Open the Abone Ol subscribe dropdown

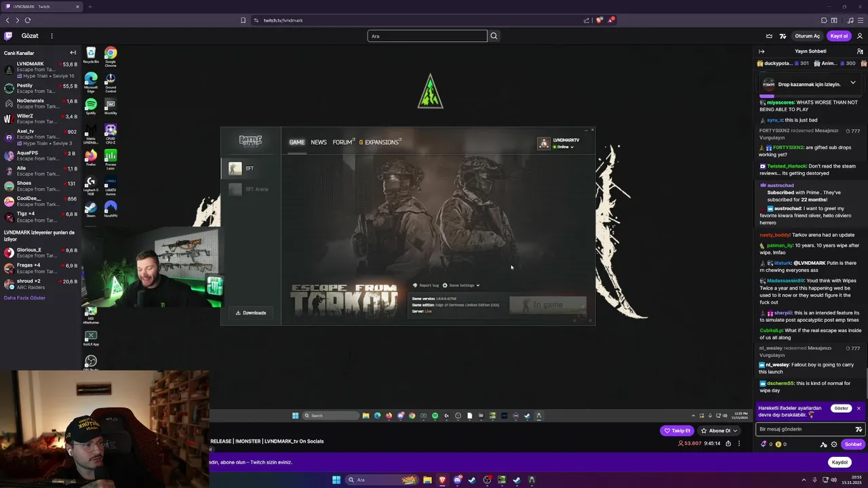coord(719,430)
